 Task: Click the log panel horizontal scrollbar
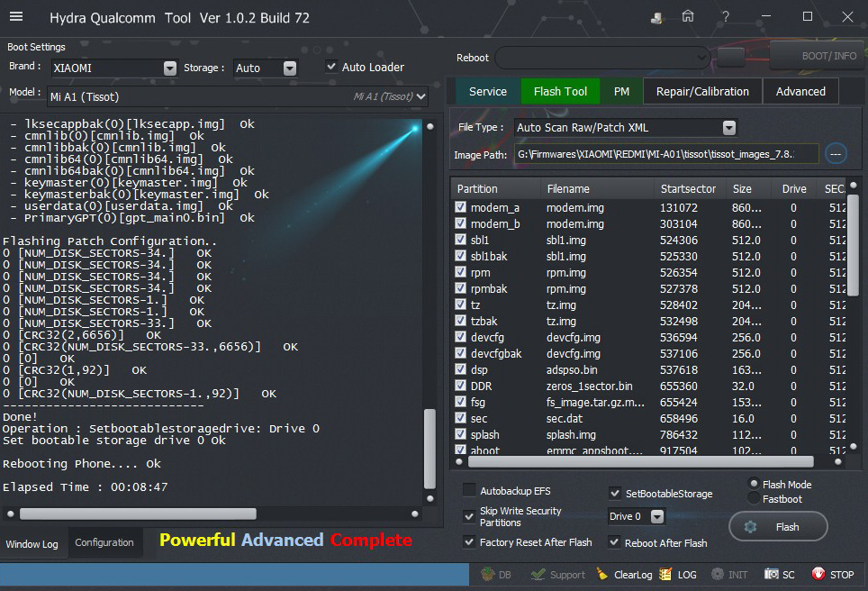click(138, 514)
